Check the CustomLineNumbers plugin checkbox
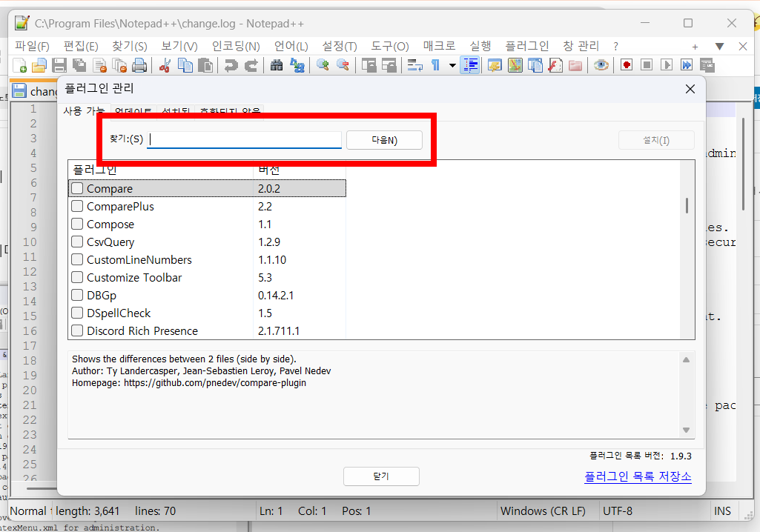The height and width of the screenshot is (532, 760). [x=77, y=259]
